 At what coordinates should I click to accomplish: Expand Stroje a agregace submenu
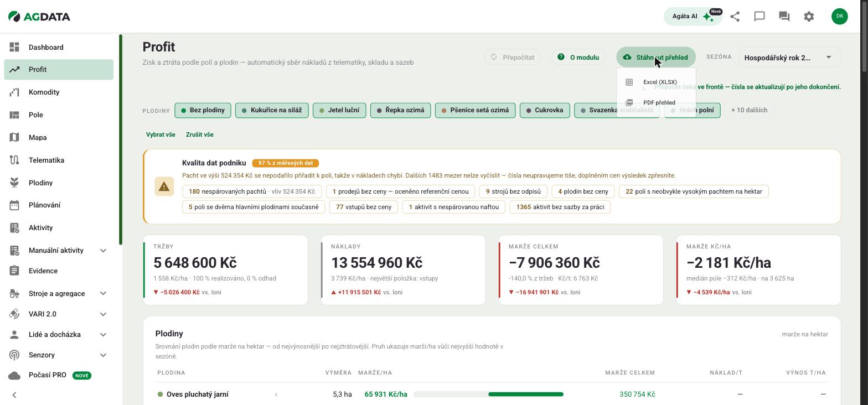pyautogui.click(x=103, y=294)
